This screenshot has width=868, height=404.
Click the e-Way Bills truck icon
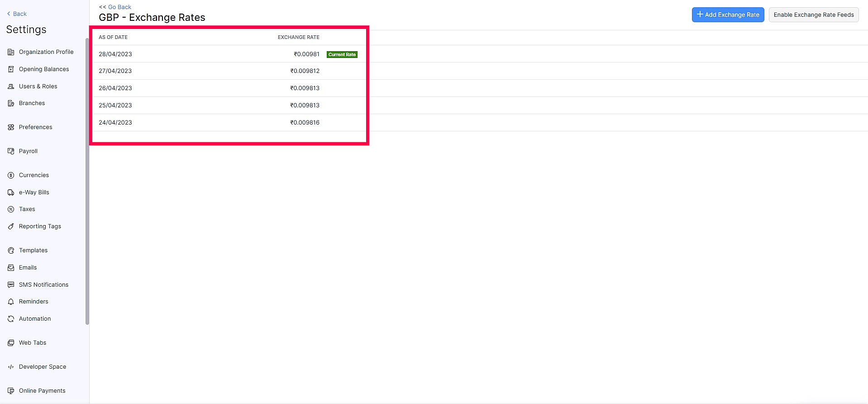click(x=11, y=192)
